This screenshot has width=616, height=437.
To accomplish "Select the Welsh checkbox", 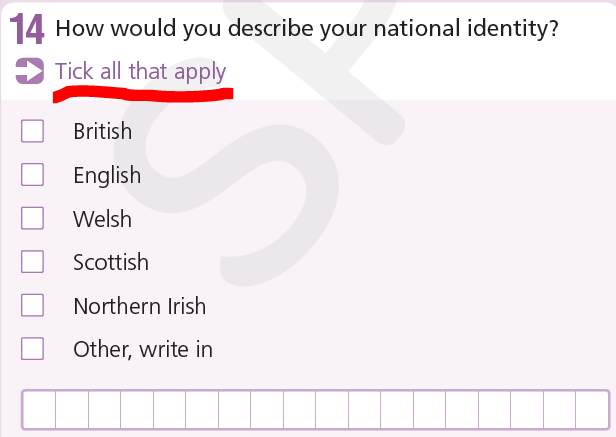I will [32, 218].
